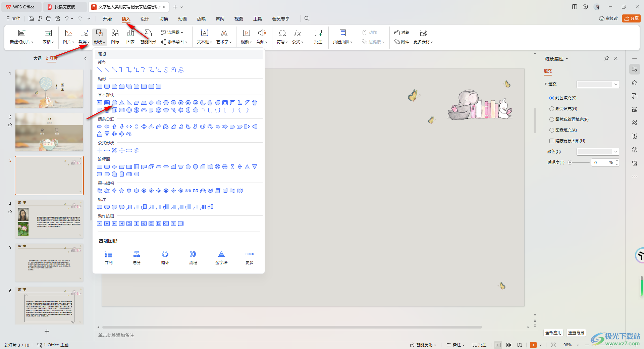Click the notes area 单击此处添加备注
This screenshot has width=644, height=349.
[116, 335]
